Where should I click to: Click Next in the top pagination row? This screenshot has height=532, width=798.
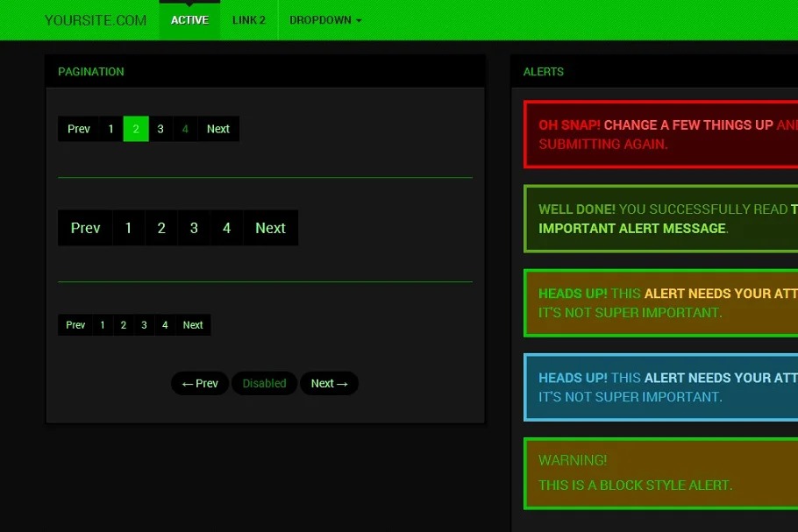[x=218, y=129]
